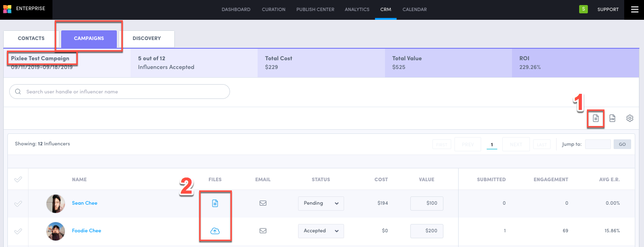Viewport: 644px width, 247px height.
Task: Open the hamburger menu at top right
Action: tap(634, 10)
